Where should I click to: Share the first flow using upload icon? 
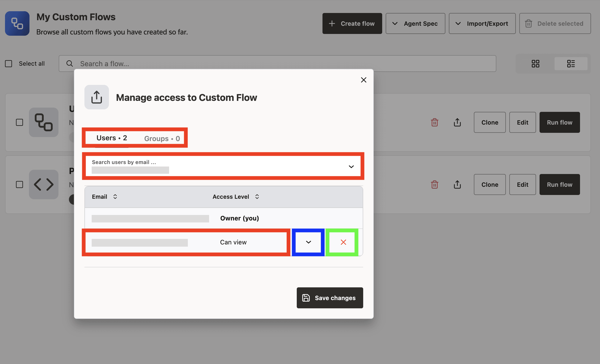[x=457, y=122]
